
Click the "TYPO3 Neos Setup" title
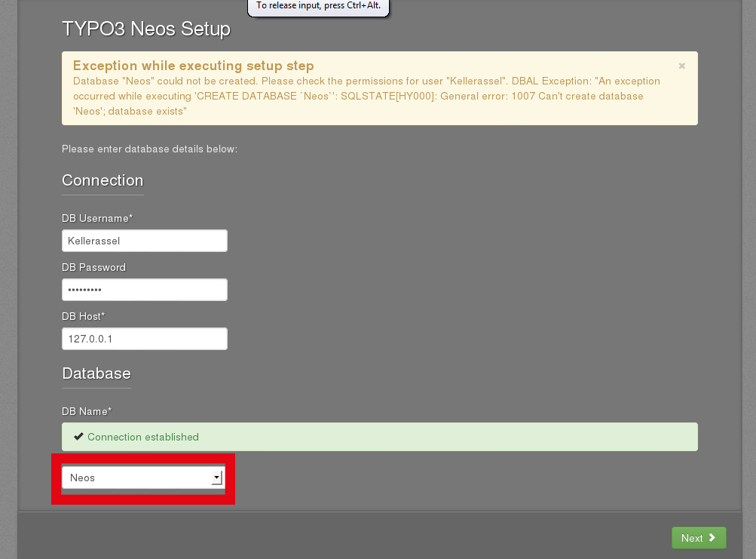pos(146,29)
